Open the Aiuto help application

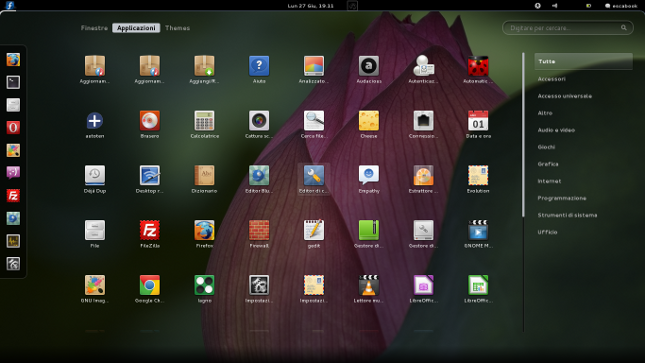coord(259,66)
